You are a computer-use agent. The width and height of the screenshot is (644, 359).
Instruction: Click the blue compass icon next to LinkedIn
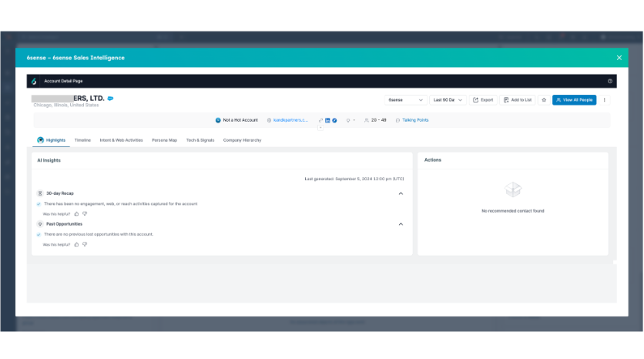334,120
